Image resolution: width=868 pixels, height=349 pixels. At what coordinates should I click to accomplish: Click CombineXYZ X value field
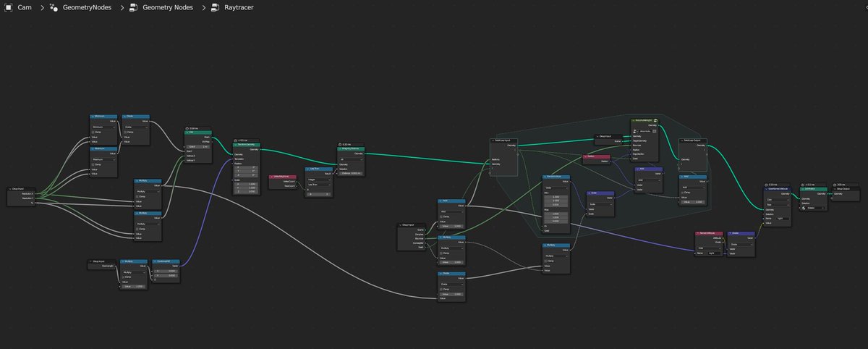tap(167, 271)
